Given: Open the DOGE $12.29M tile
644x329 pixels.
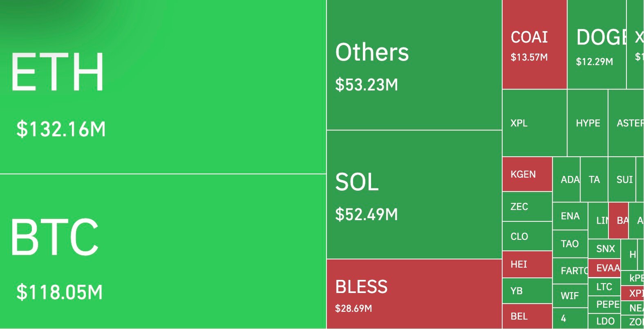Looking at the screenshot, I should 597,45.
